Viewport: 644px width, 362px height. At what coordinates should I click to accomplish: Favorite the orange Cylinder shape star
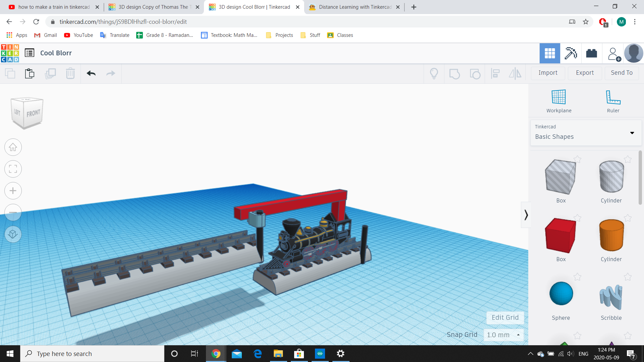tap(628, 218)
